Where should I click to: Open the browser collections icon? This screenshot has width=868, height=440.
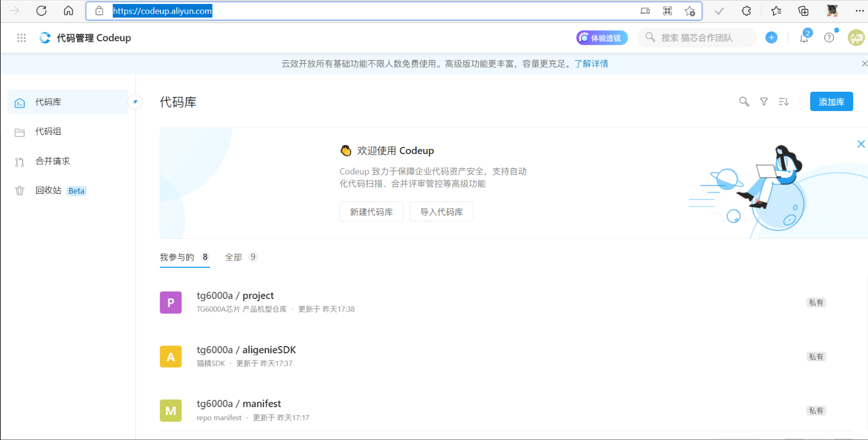pos(803,11)
